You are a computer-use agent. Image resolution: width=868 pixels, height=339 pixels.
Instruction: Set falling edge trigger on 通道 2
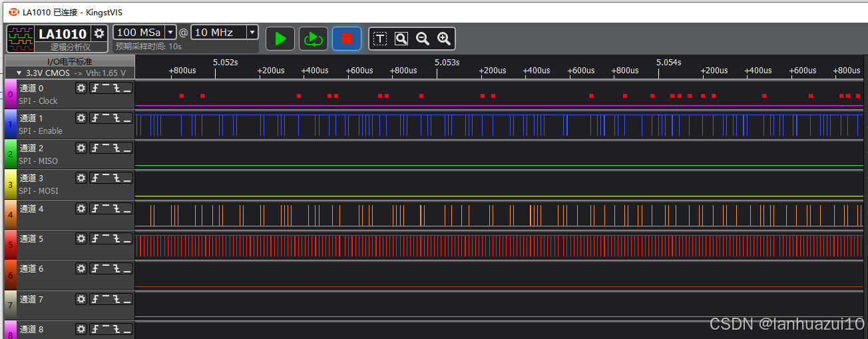116,148
